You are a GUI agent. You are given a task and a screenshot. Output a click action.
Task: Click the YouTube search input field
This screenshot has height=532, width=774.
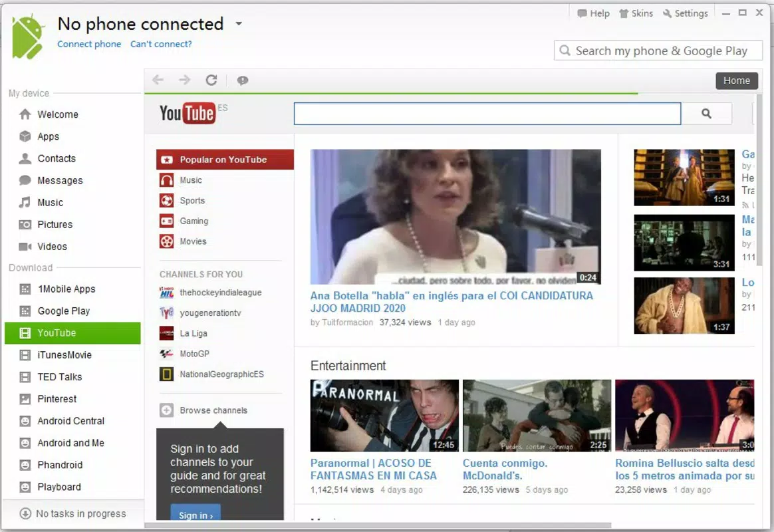[x=487, y=114]
